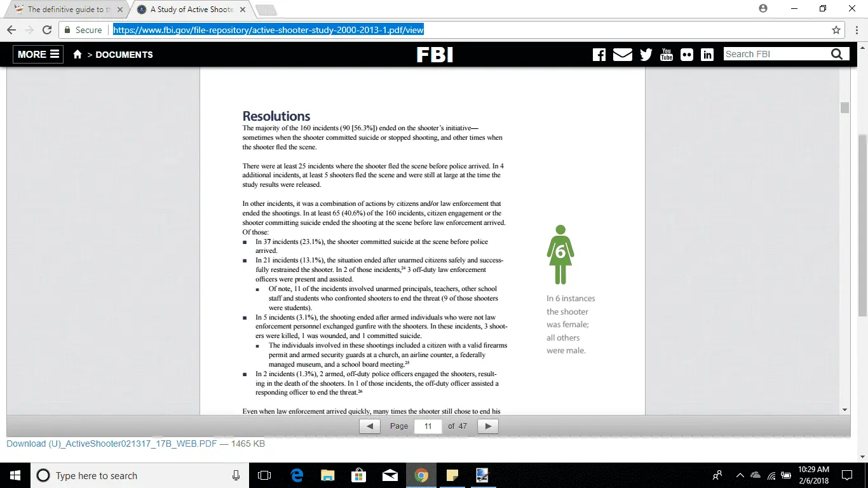Open Microsoft Store from taskbar
The height and width of the screenshot is (488, 868).
(x=359, y=475)
